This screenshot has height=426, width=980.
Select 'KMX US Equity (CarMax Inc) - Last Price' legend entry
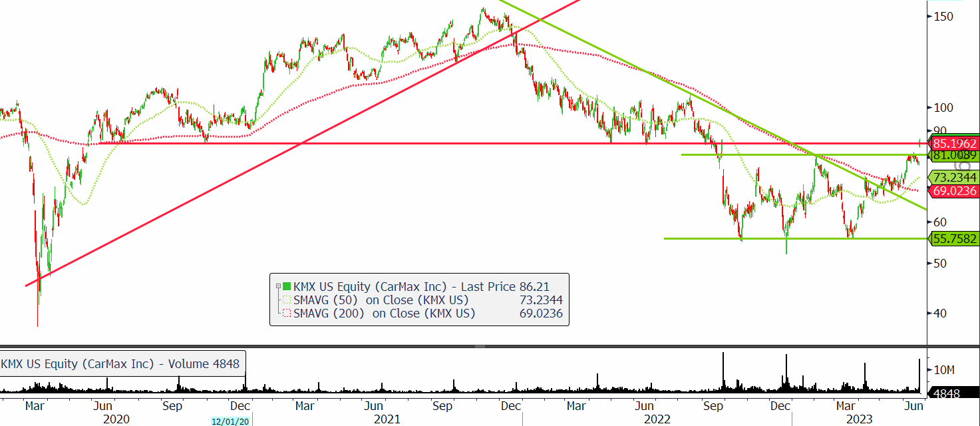click(x=405, y=286)
